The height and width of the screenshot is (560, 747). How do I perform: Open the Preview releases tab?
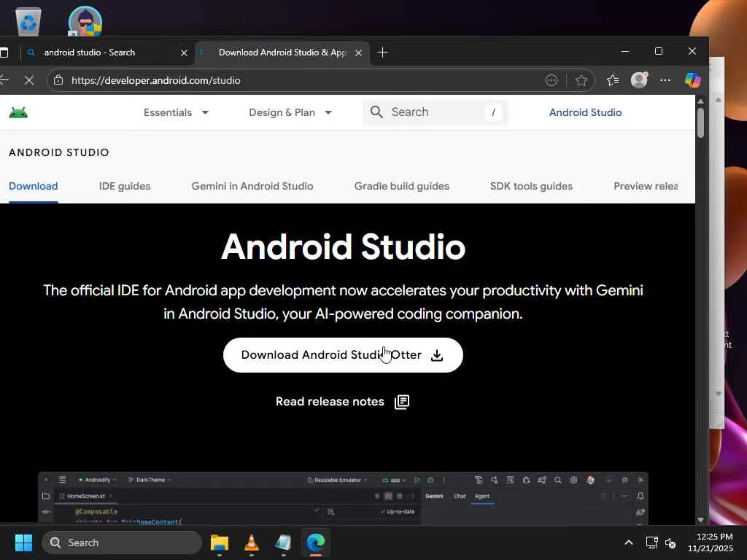click(646, 186)
